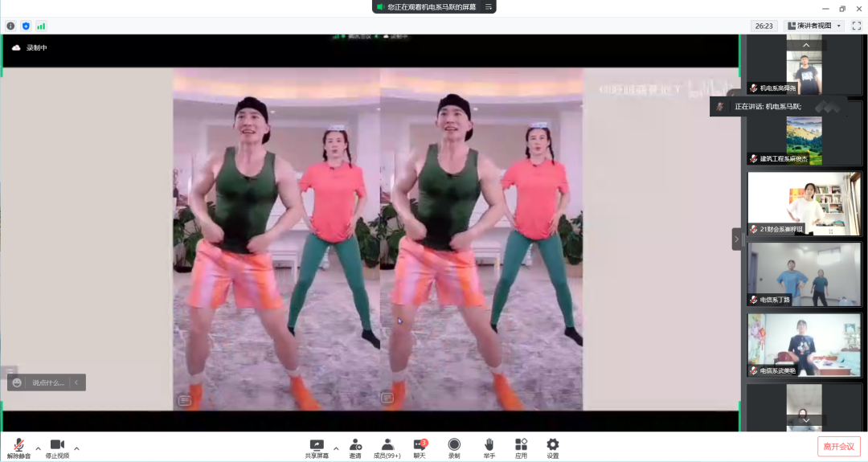The width and height of the screenshot is (868, 462).
Task: Open the audio options arrow beside the microphone
Action: tap(39, 448)
